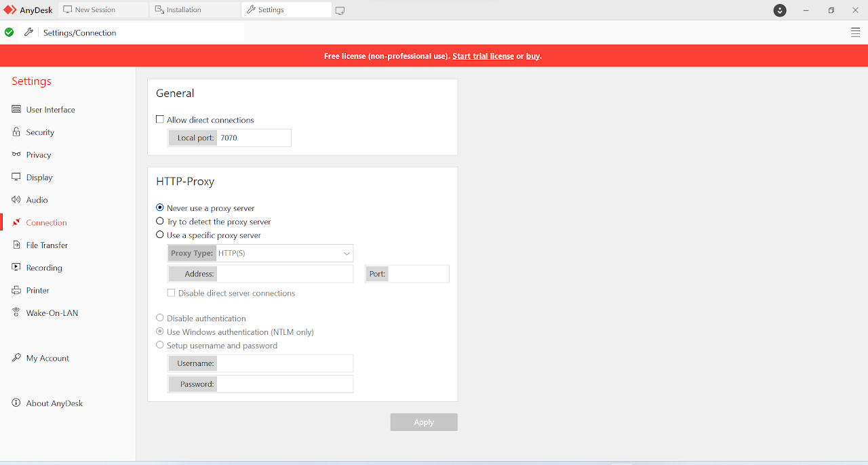Image resolution: width=868 pixels, height=465 pixels.
Task: Click the File Transfer icon
Action: (x=16, y=245)
